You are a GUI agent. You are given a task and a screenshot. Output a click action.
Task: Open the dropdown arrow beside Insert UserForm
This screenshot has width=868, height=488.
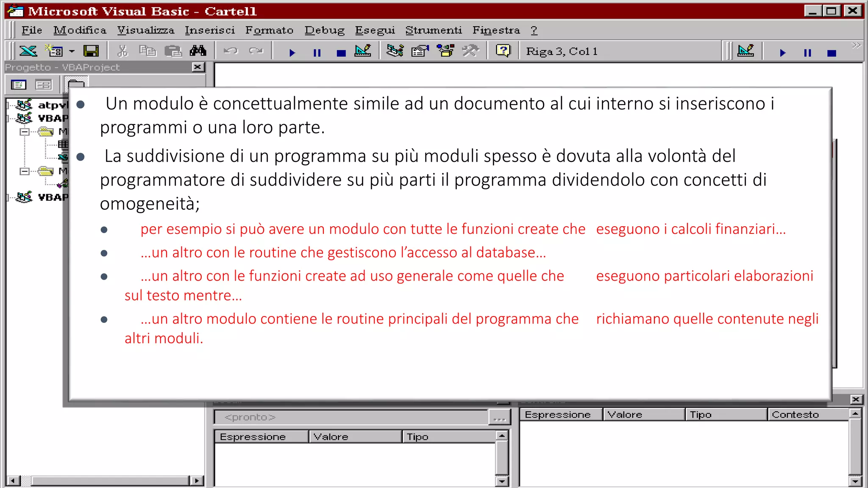tap(72, 51)
